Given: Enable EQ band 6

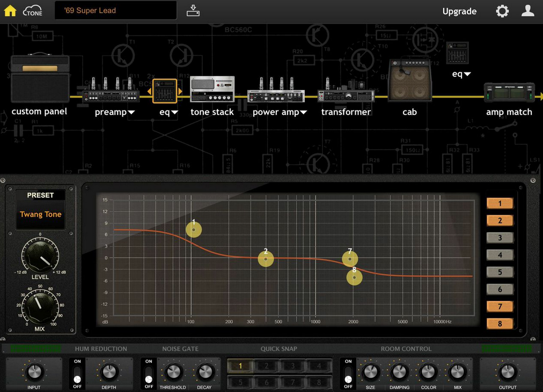Looking at the screenshot, I should [x=500, y=289].
